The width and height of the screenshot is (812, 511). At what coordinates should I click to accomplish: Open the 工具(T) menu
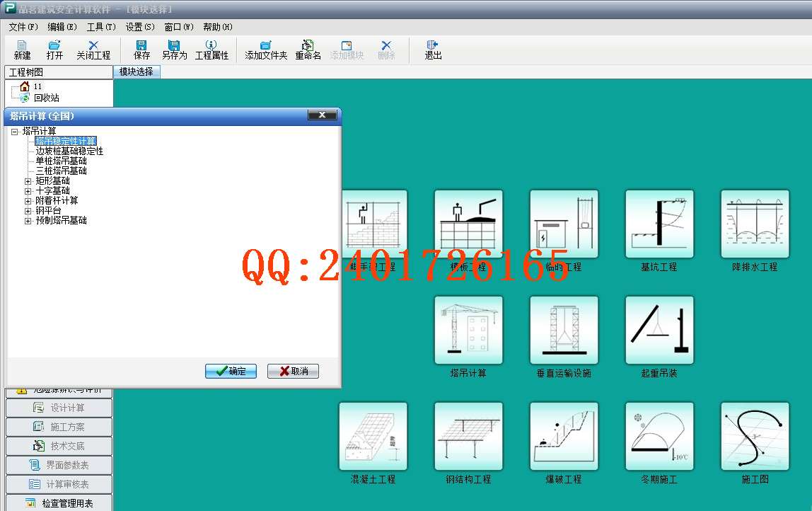point(101,27)
